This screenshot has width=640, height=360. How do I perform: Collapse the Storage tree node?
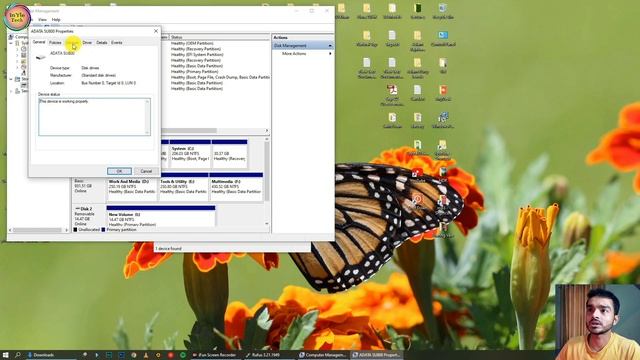pos(11,79)
